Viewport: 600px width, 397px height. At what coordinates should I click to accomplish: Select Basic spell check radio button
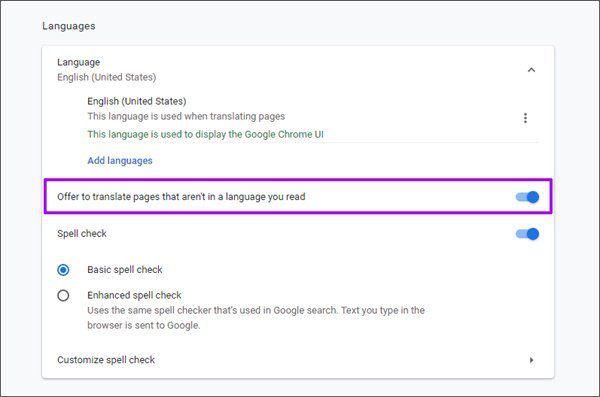click(x=63, y=270)
